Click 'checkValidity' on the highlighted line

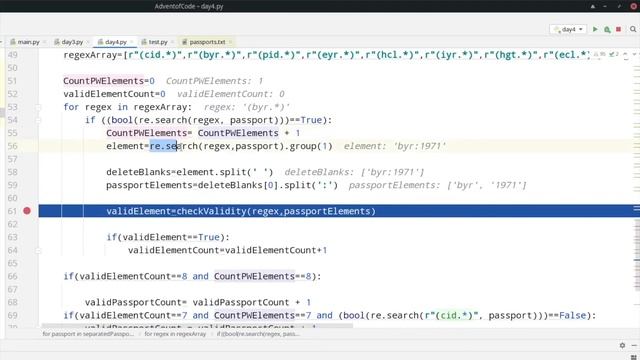click(x=211, y=211)
